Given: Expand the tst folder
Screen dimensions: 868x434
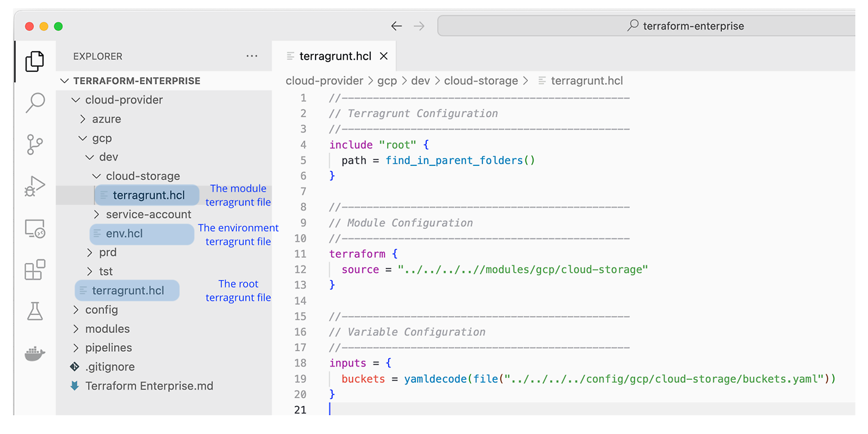Looking at the screenshot, I should click(x=89, y=272).
